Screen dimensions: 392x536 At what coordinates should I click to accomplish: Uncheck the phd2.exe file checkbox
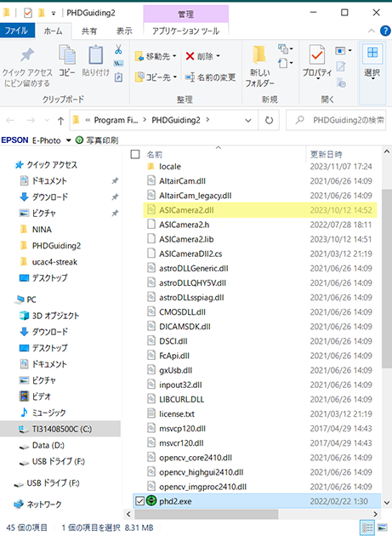[x=139, y=501]
